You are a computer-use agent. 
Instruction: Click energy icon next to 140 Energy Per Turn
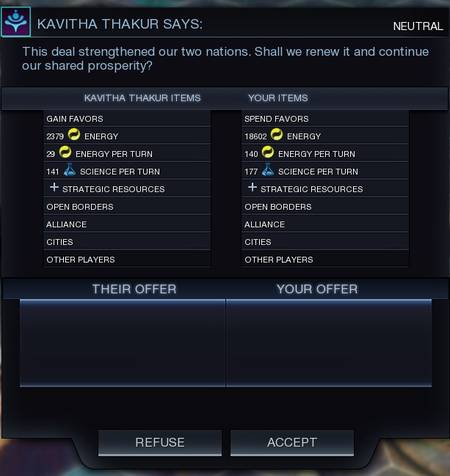[x=268, y=152]
